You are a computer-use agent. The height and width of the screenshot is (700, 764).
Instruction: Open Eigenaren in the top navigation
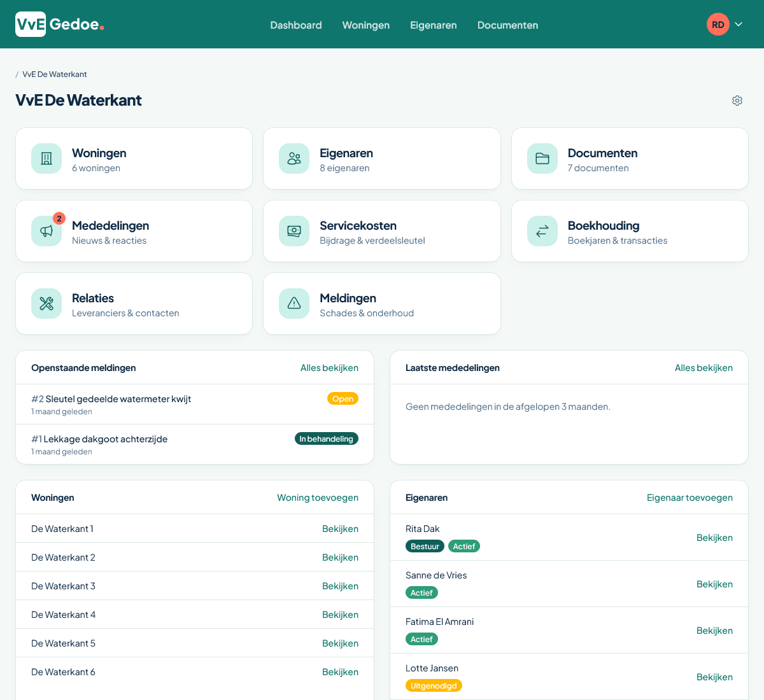click(x=434, y=25)
